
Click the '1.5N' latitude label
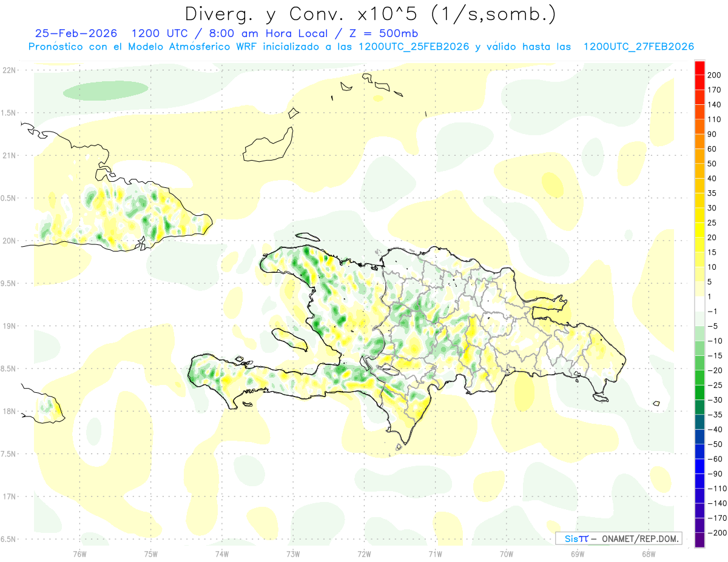point(8,113)
